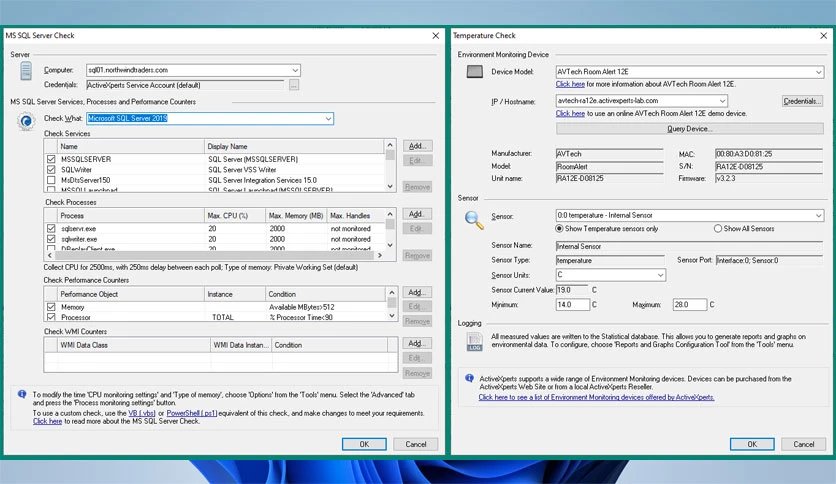Click Max. Memory (MB) column header
Viewport: 836px width, 484px height.
click(296, 215)
